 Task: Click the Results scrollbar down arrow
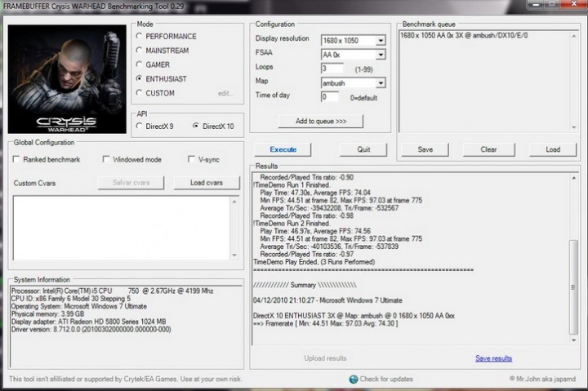pos(574,340)
